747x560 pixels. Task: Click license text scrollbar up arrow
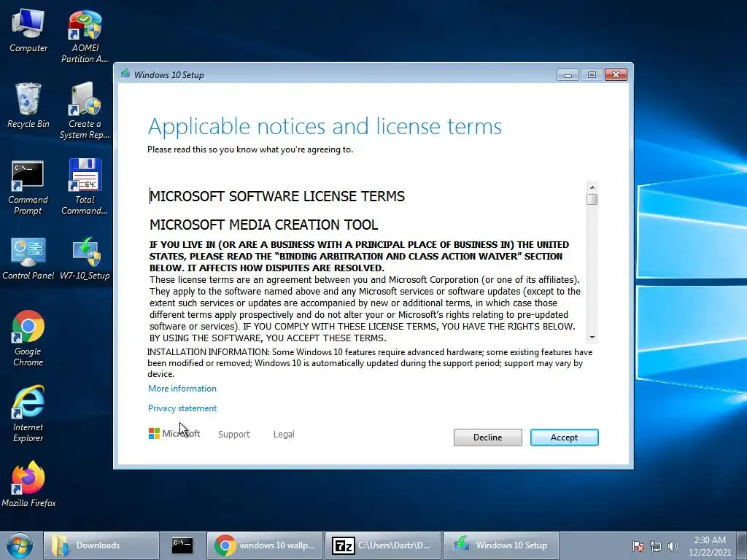592,187
